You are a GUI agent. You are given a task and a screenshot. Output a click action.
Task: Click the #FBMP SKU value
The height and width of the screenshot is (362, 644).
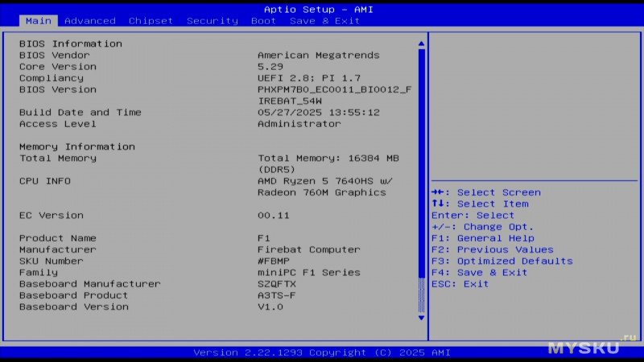pos(274,261)
